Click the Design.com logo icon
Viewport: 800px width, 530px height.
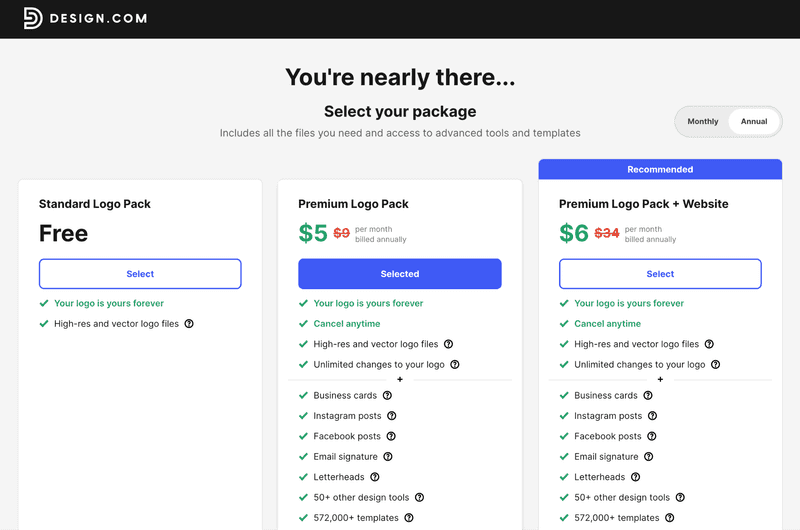pos(33,18)
